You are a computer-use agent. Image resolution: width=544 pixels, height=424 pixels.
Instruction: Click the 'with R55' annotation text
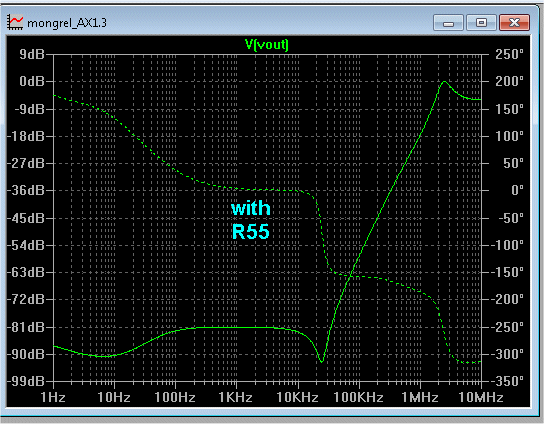[x=250, y=220]
